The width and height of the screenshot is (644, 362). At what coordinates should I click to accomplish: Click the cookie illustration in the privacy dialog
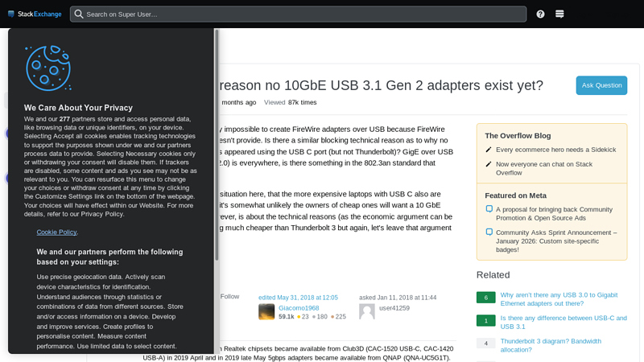point(48,68)
